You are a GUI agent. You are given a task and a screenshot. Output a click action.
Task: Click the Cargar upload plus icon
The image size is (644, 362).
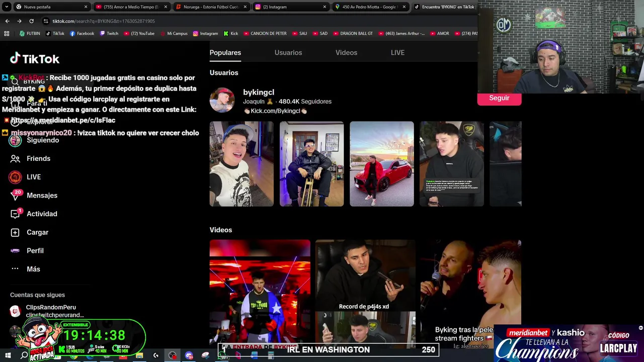pyautogui.click(x=15, y=232)
